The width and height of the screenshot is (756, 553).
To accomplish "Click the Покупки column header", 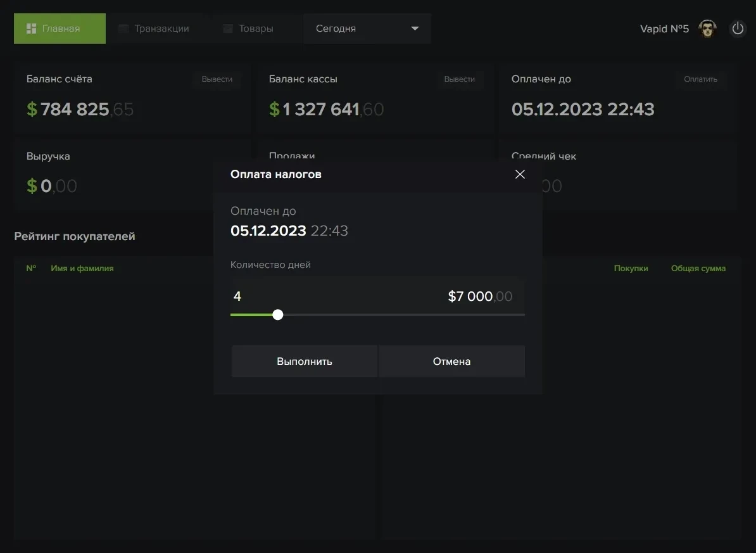I will [631, 269].
